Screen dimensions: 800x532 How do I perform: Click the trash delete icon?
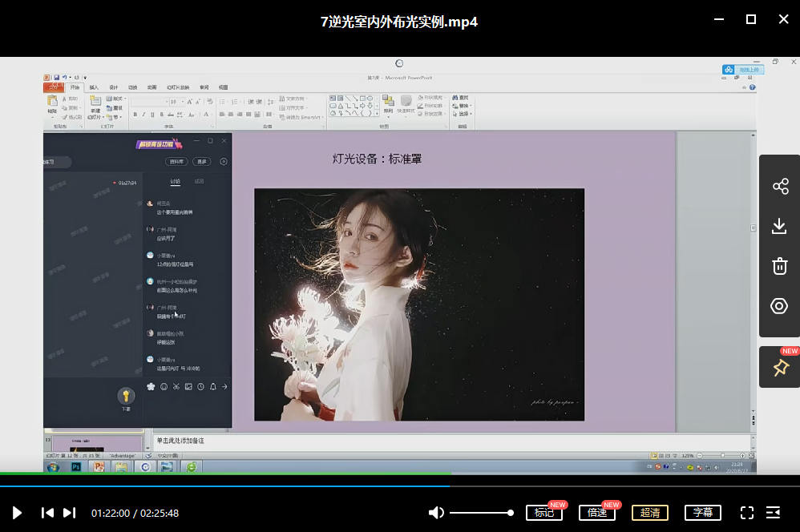(780, 267)
